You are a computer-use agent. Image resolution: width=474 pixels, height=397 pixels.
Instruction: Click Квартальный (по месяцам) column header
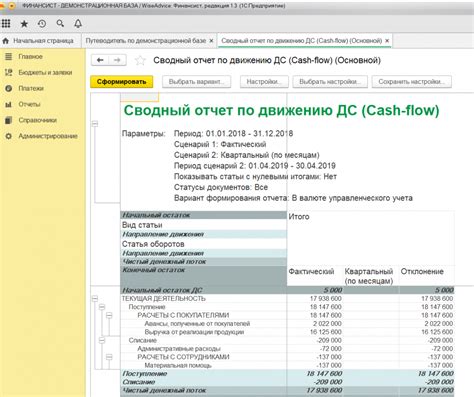(369, 276)
